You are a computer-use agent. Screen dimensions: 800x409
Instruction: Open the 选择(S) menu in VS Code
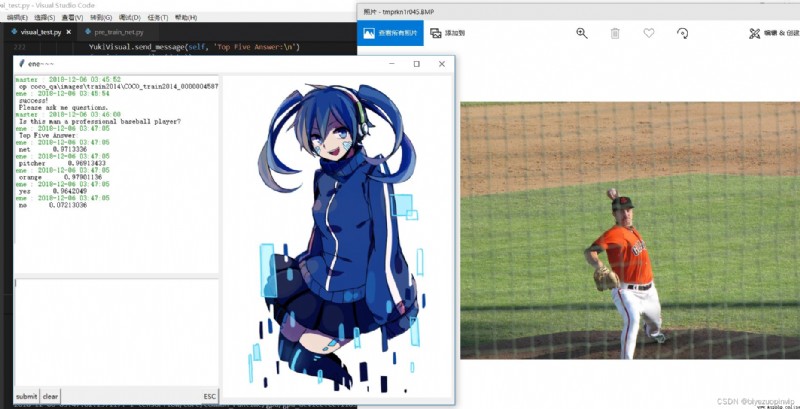[44, 17]
